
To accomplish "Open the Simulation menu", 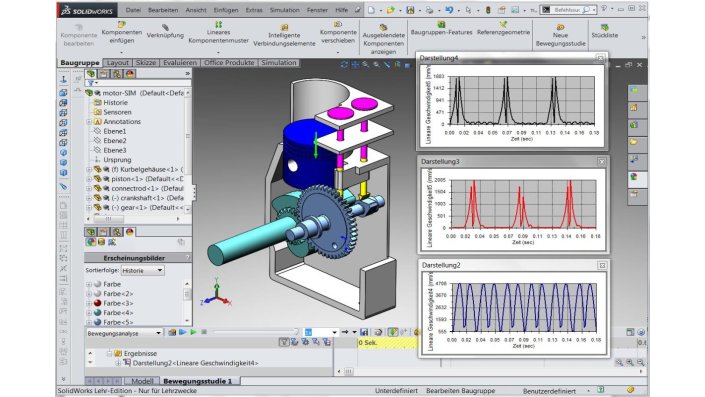I will (x=285, y=10).
